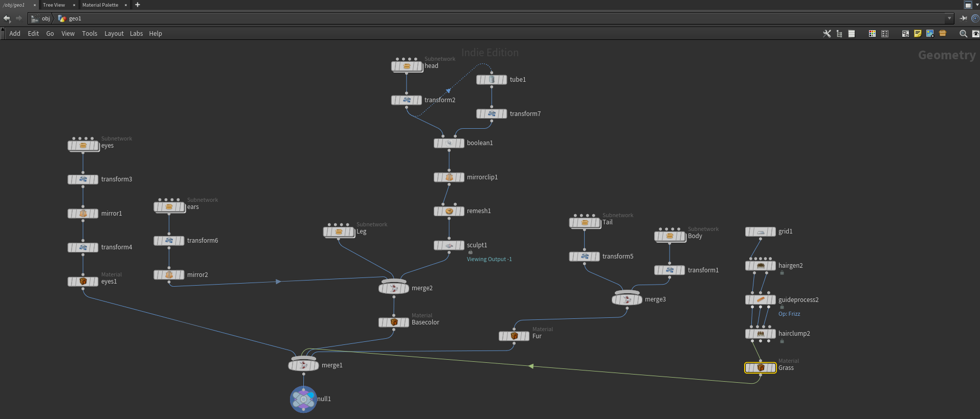The width and height of the screenshot is (980, 419).
Task: Click the geo1 path segment
Action: 70,18
